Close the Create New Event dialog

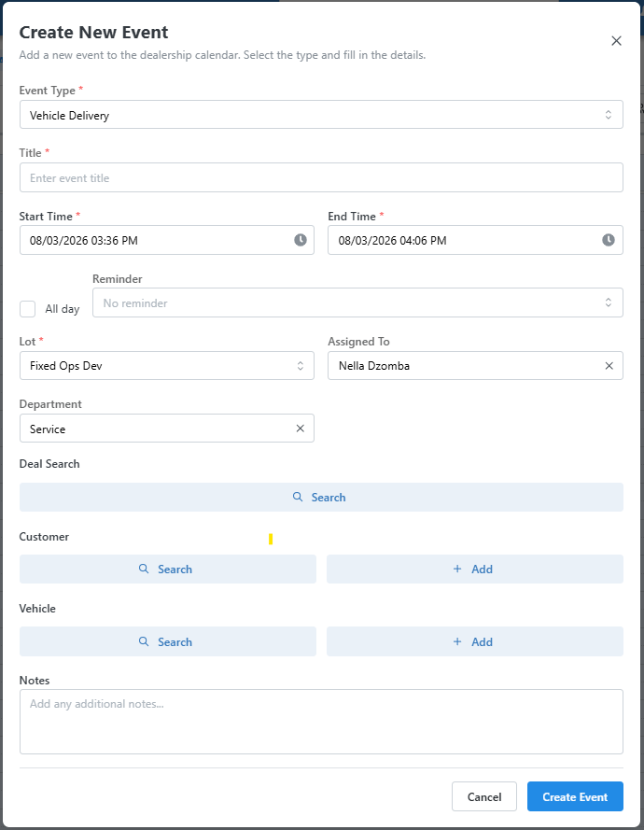617,41
